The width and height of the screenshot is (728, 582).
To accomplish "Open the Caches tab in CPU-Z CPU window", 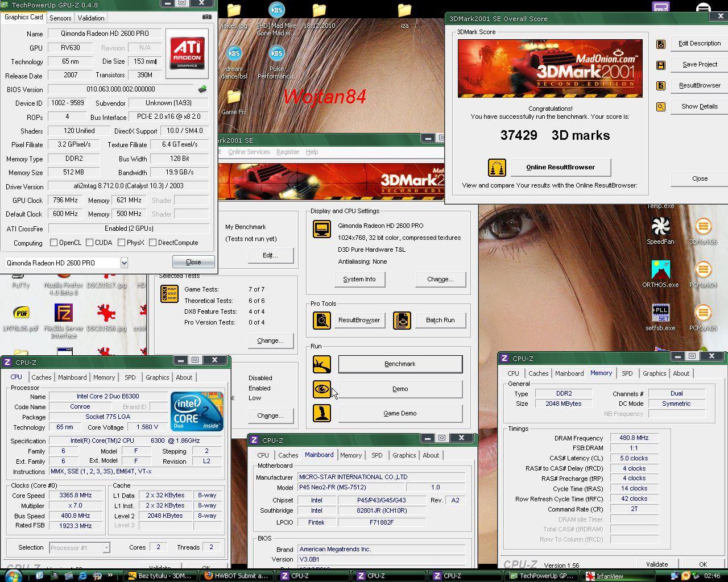I will [x=41, y=377].
